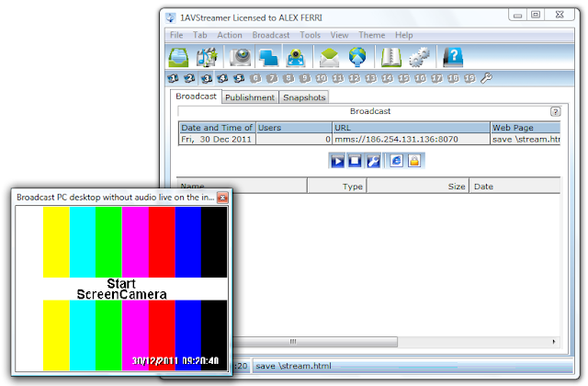Screen dimensions: 588x386
Task: Switch to the Snapshots tab
Action: (x=304, y=97)
